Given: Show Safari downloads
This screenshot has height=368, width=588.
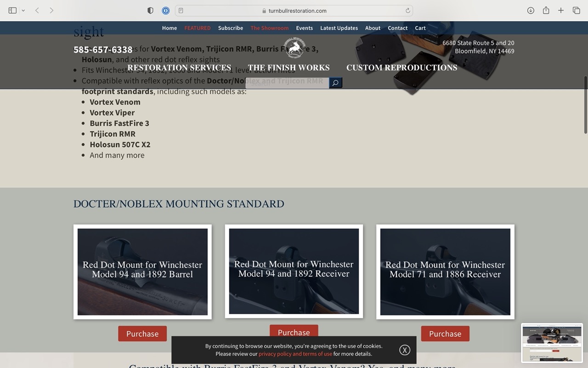Looking at the screenshot, I should (531, 11).
